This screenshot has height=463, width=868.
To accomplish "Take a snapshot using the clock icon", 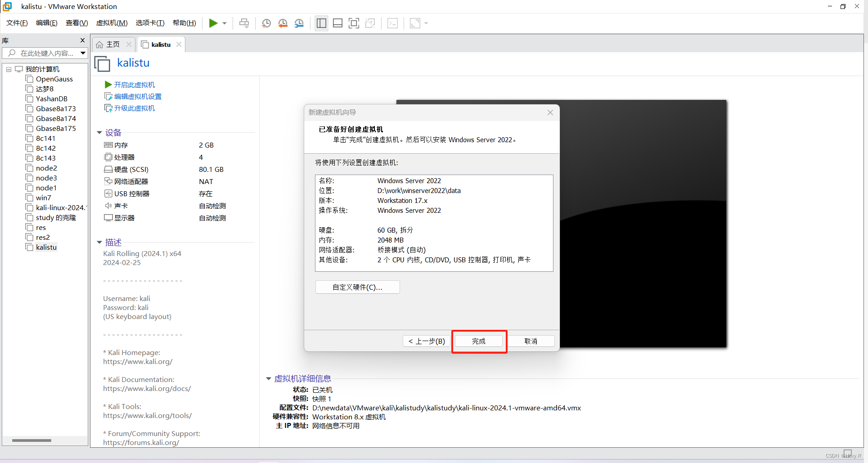I will (266, 23).
